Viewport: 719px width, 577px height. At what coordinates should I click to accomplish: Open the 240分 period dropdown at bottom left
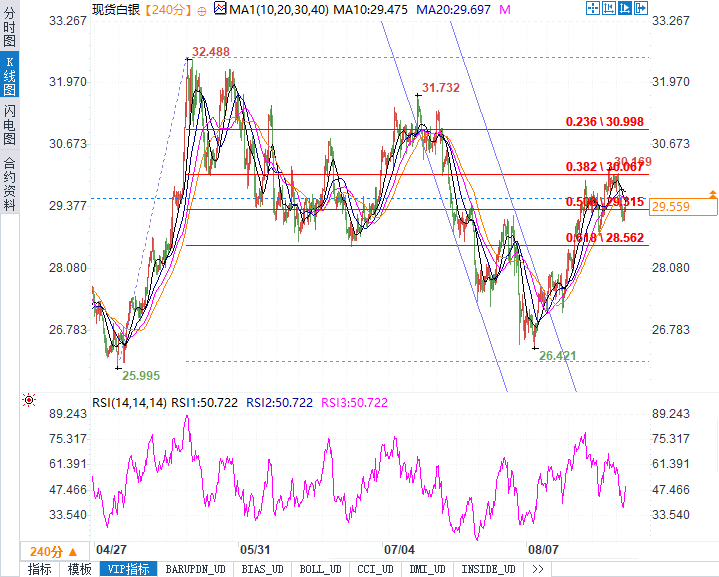(53, 551)
